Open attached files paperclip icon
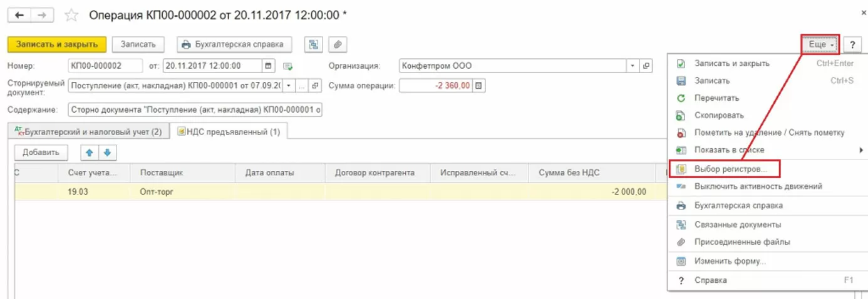868x299 pixels. pos(338,44)
